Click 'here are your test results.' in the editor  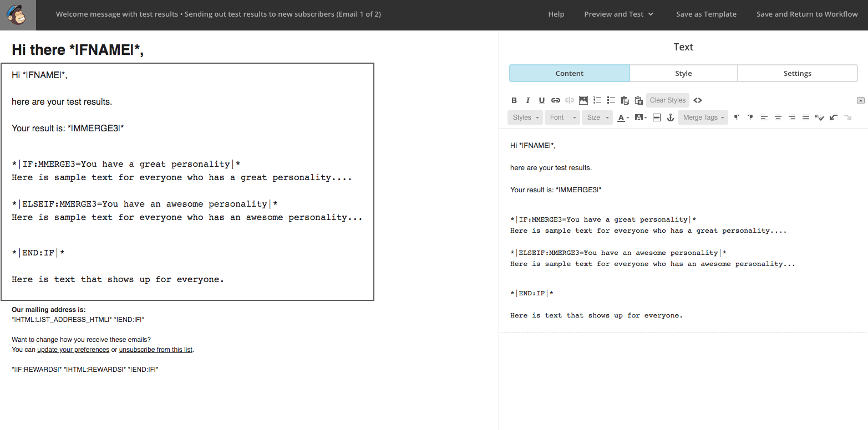point(551,167)
